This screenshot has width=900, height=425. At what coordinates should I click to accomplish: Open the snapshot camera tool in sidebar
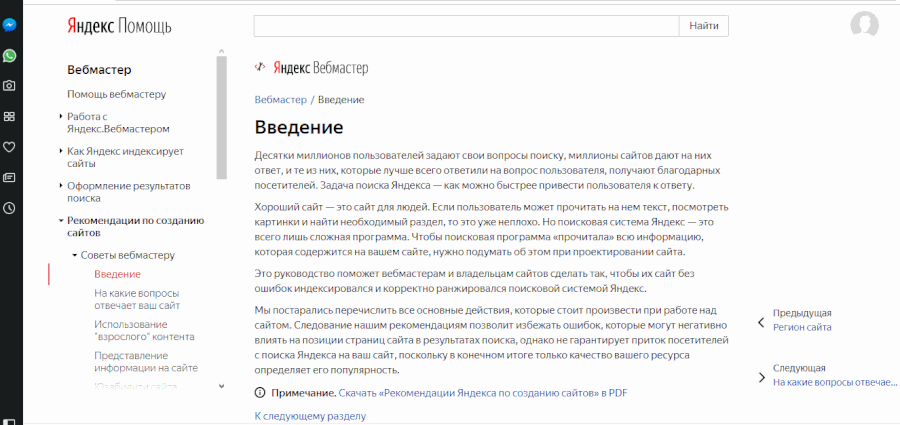(9, 86)
